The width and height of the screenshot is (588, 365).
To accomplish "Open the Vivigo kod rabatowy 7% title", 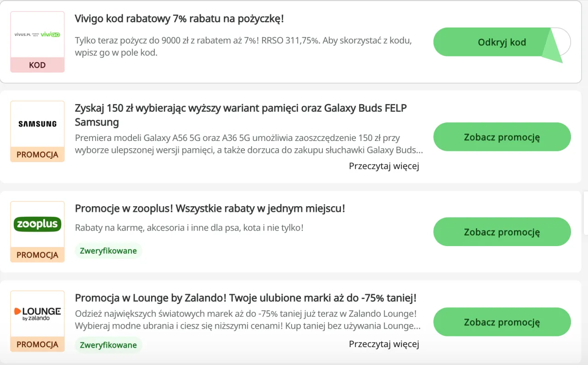I will point(179,19).
